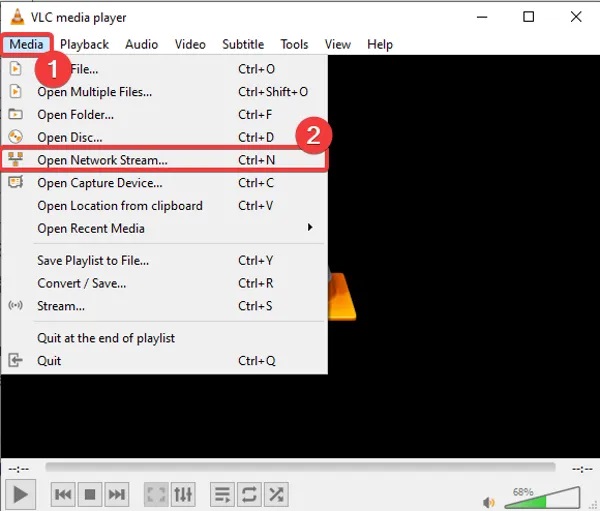600x511 pixels.
Task: Click the capture device icon
Action: click(x=15, y=182)
